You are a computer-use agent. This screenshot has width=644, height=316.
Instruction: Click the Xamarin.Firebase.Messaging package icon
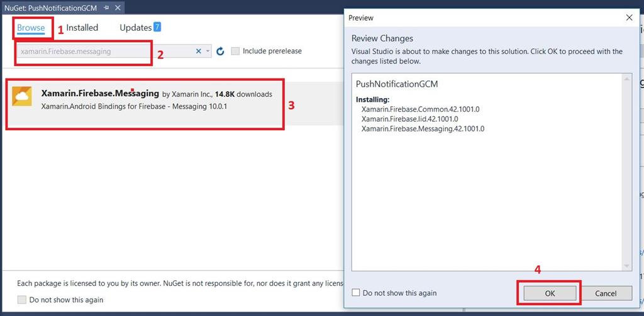22,96
